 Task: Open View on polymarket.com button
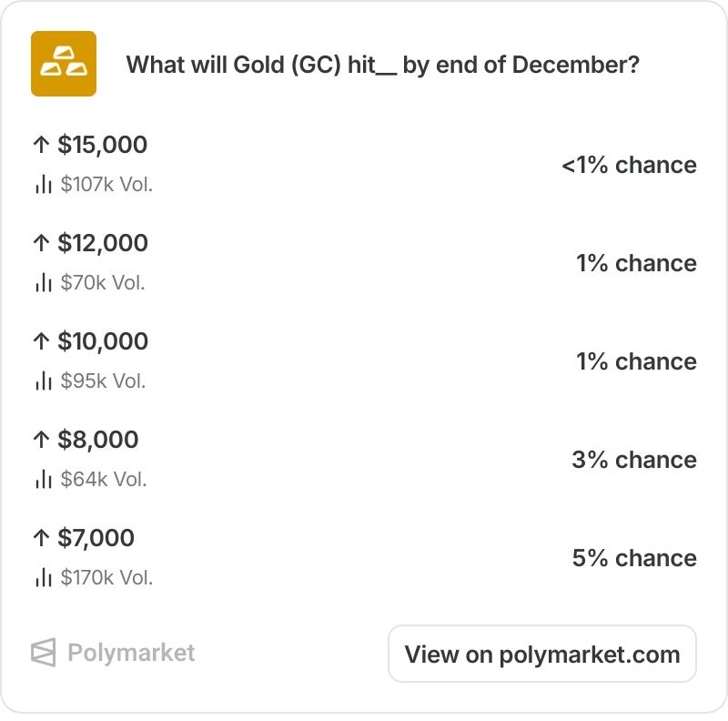tap(542, 655)
